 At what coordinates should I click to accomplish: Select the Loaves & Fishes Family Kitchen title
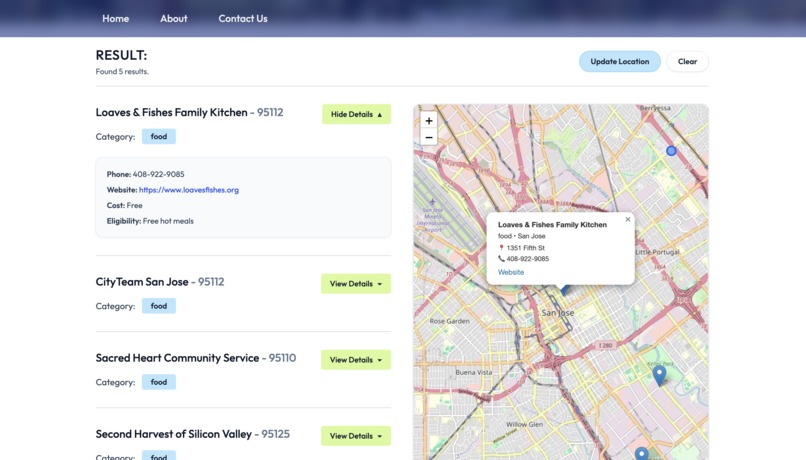(172, 112)
